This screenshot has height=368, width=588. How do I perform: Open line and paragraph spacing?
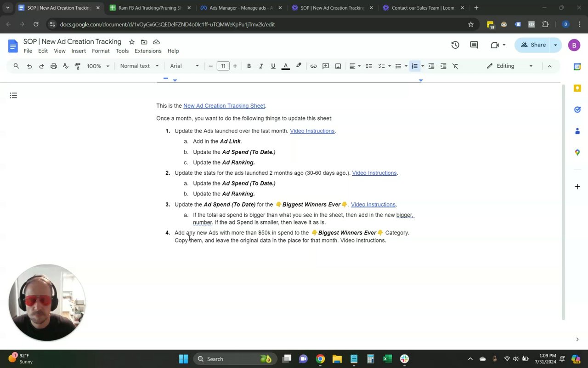click(x=368, y=66)
